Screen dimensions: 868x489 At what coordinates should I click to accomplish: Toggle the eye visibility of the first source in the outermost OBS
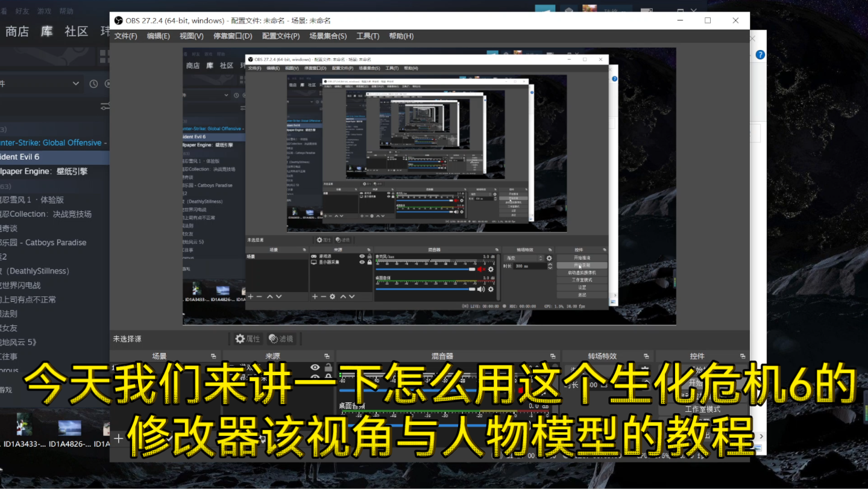tap(315, 367)
